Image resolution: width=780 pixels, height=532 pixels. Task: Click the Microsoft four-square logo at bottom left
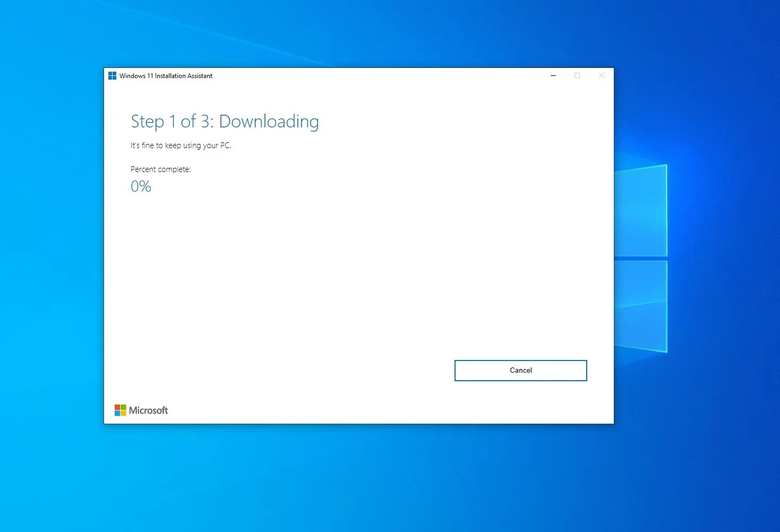tap(119, 409)
